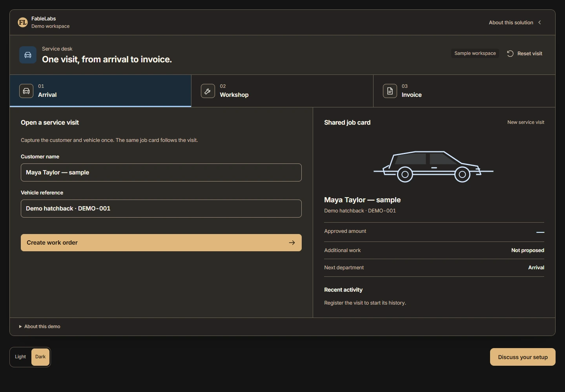Click Maya Taylor — sample name in job card
The height and width of the screenshot is (392, 565).
pos(363,200)
